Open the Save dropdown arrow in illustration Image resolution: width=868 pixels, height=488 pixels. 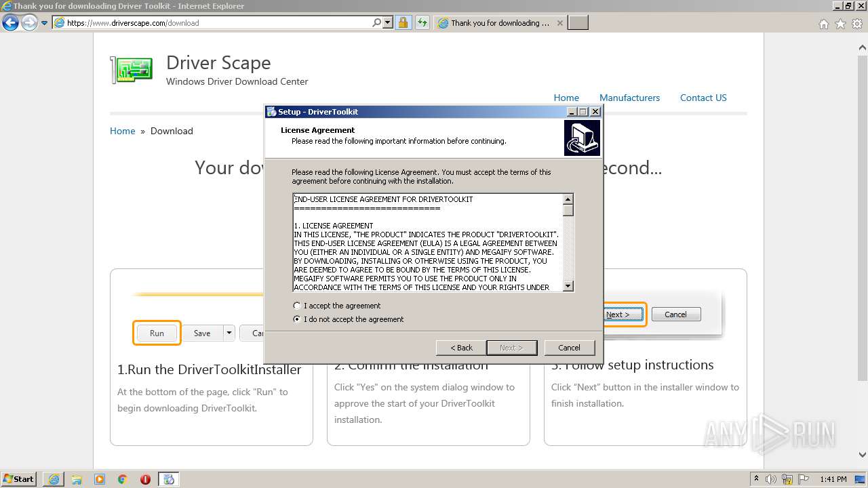(x=229, y=333)
